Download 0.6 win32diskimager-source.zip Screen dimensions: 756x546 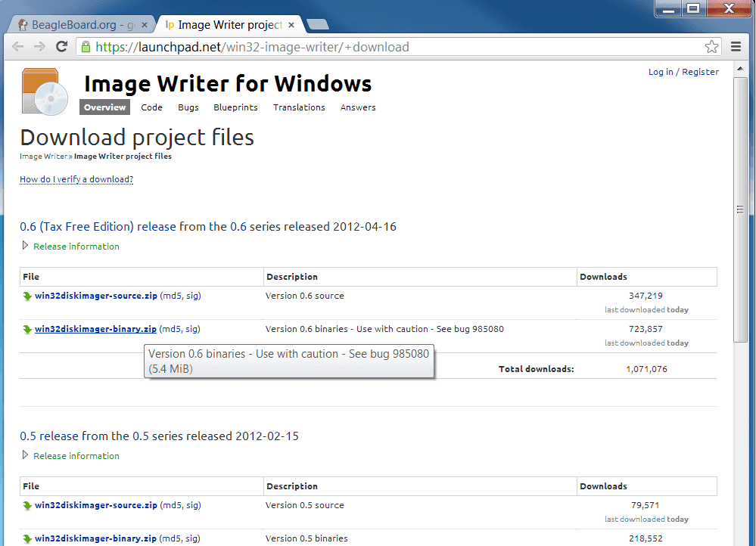[x=96, y=296]
